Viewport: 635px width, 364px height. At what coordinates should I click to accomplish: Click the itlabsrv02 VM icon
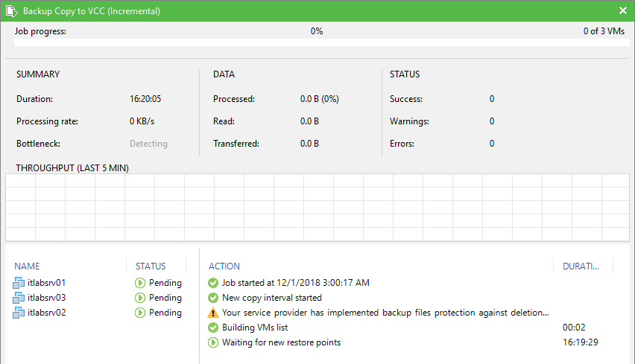click(19, 313)
